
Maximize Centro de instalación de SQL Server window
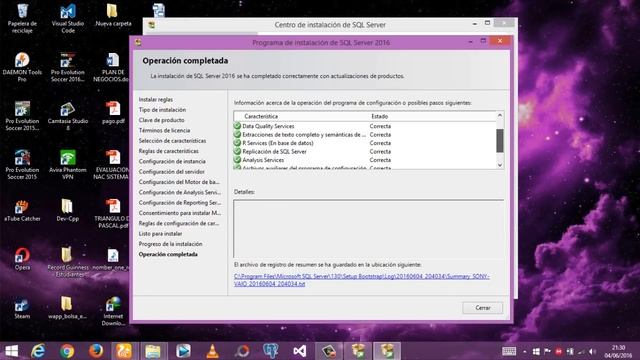487,23
